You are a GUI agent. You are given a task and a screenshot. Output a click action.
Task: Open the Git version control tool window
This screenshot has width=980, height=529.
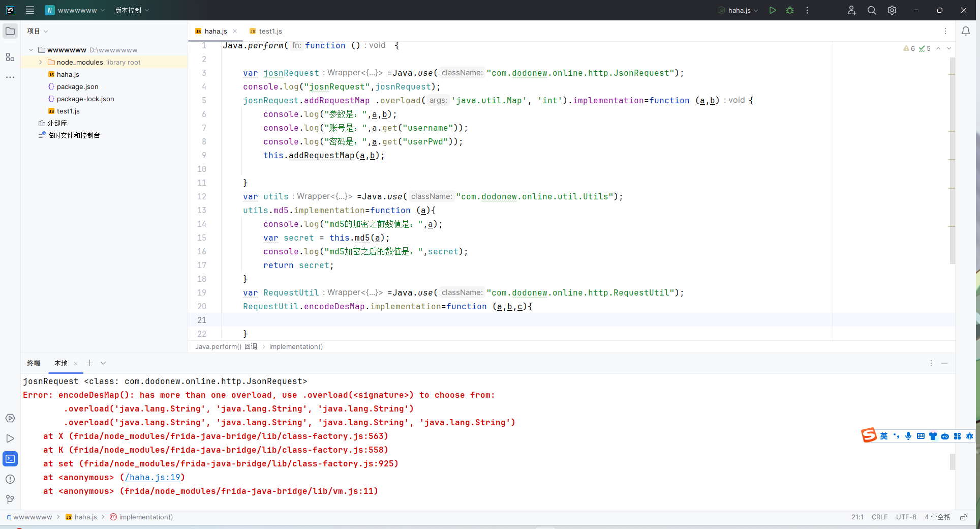10,499
